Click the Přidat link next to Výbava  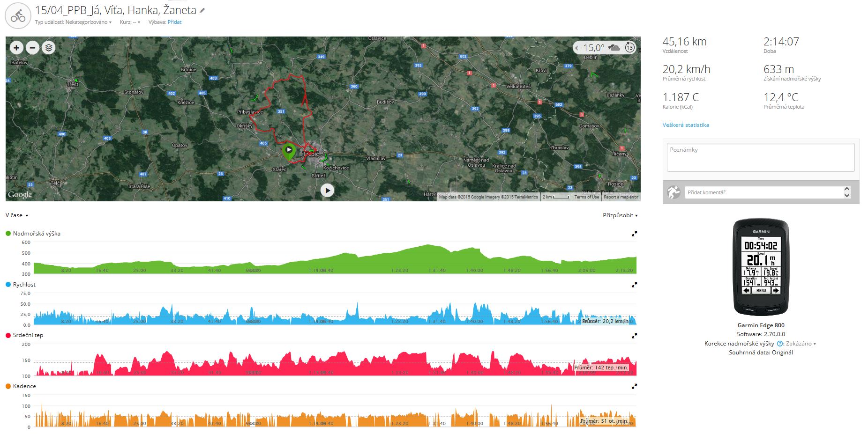pos(174,22)
